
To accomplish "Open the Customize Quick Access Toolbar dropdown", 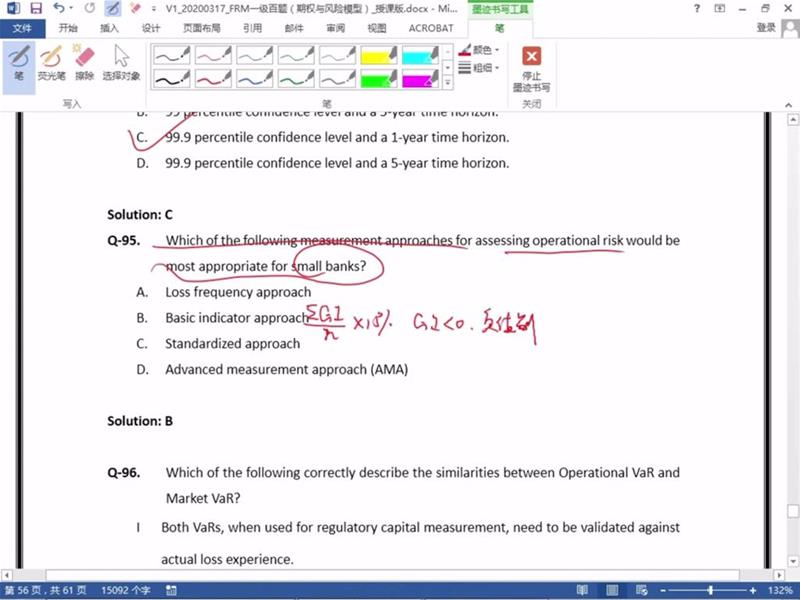I will point(154,9).
